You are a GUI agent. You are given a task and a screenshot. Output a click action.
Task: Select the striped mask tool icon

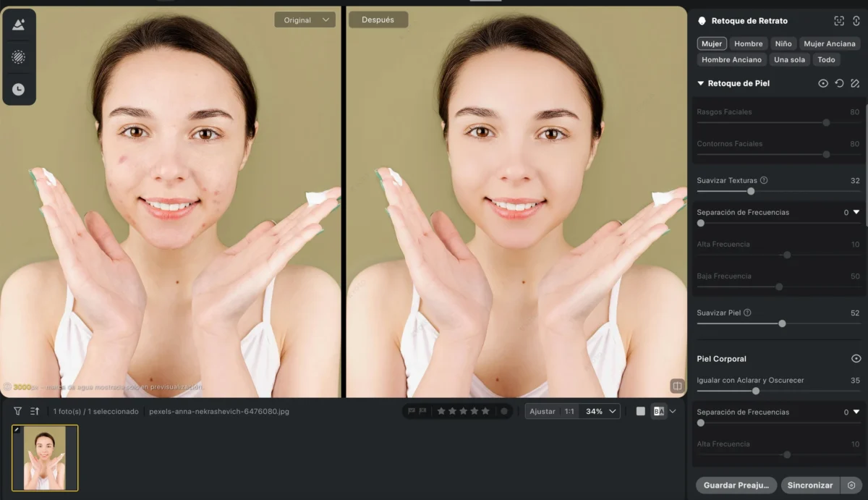click(19, 56)
